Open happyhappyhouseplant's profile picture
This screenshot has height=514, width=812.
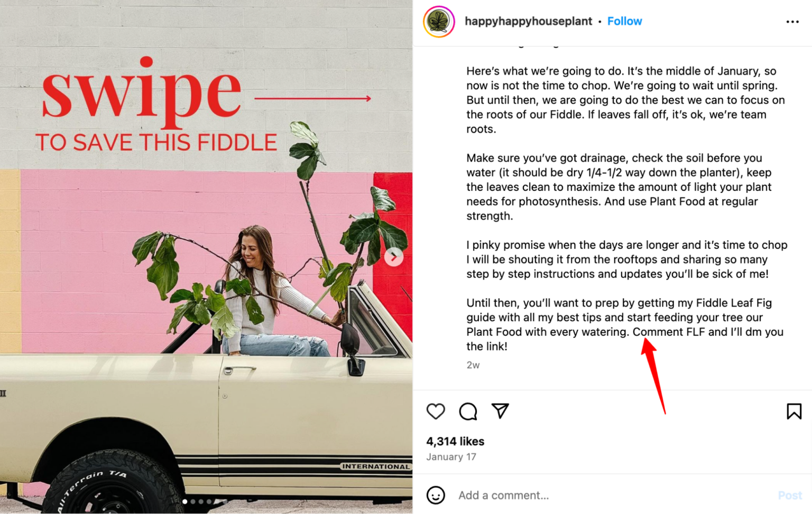[438, 22]
